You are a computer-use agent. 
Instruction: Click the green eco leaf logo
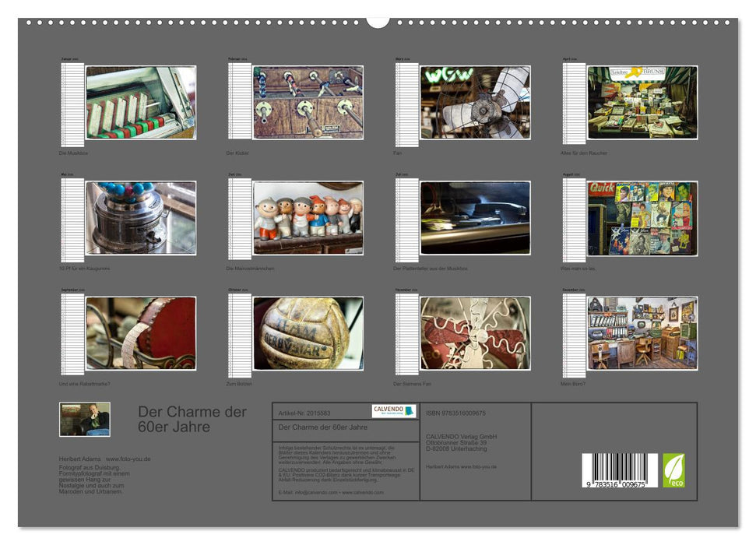673,470
